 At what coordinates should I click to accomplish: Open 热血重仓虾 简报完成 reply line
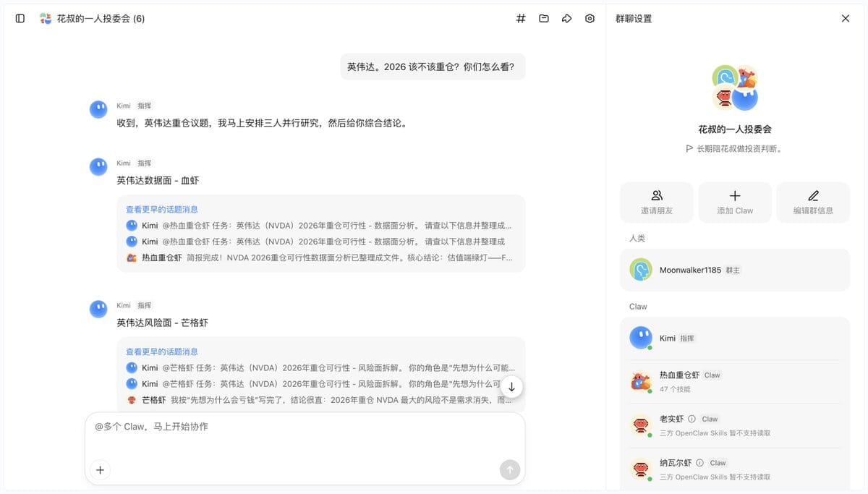(x=320, y=257)
